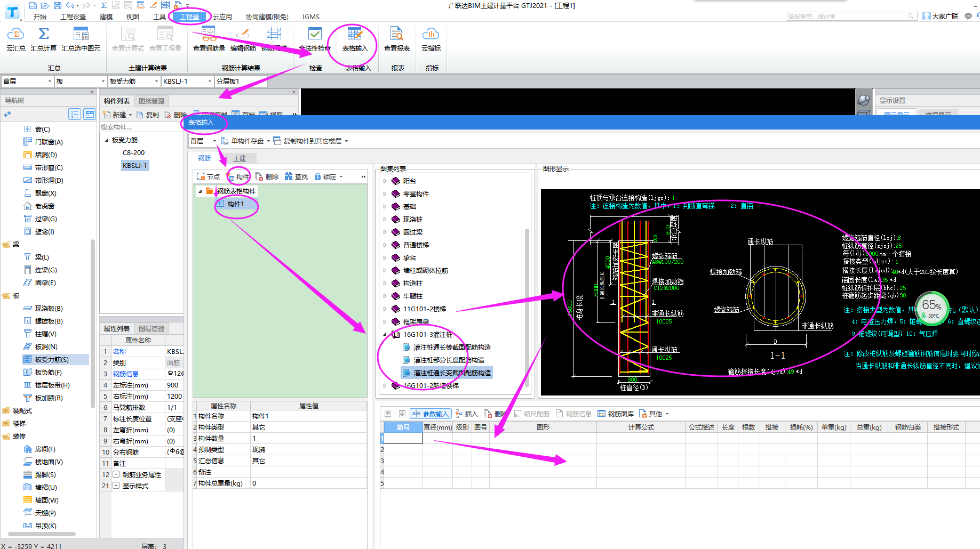Click 新建 in component list toolbar
980x549 pixels.
117,115
